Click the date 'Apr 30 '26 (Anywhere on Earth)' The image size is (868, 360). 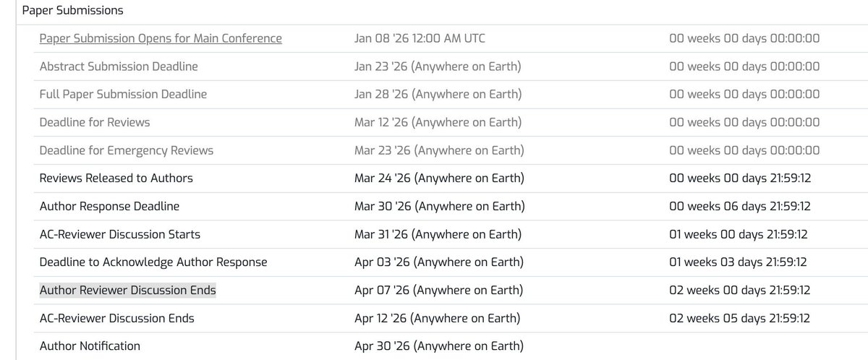pos(438,346)
